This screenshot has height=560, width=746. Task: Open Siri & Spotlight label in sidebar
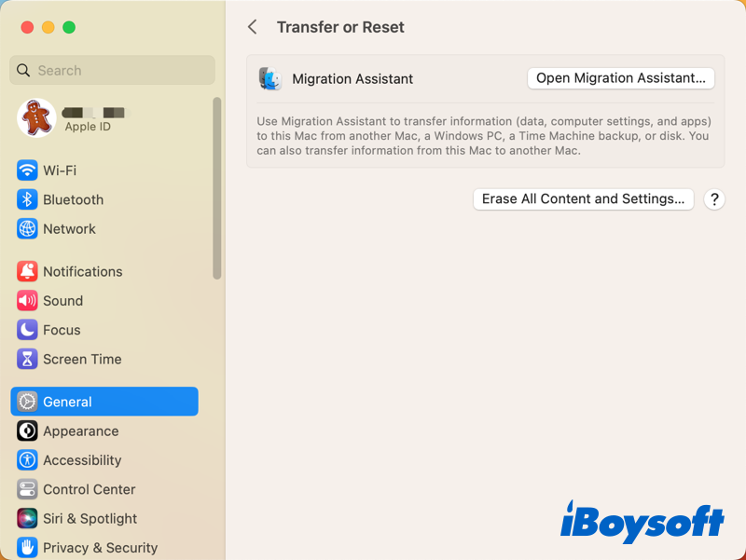(x=90, y=519)
